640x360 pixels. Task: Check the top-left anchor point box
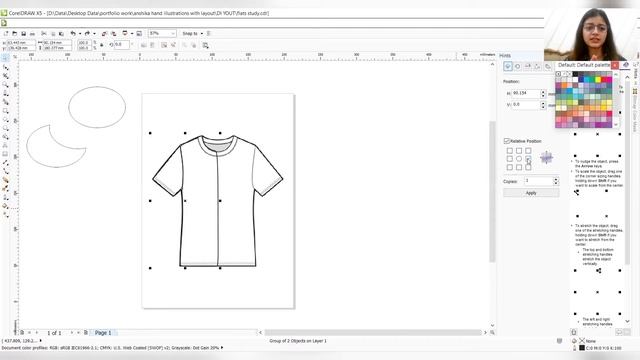coord(509,151)
